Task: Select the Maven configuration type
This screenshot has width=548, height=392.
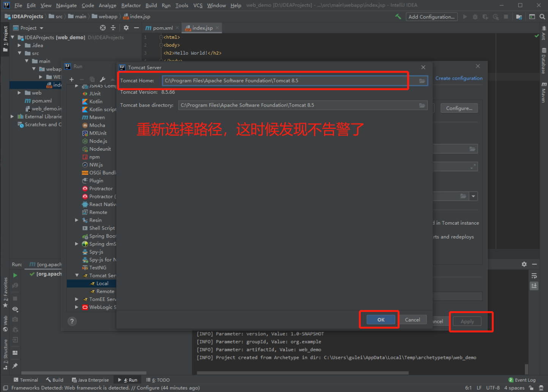Action: click(x=93, y=117)
